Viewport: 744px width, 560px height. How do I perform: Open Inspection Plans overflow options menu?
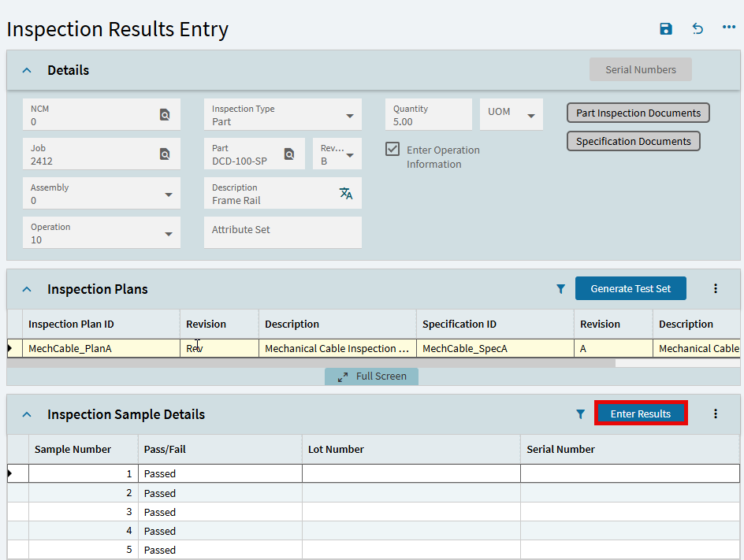[716, 289]
